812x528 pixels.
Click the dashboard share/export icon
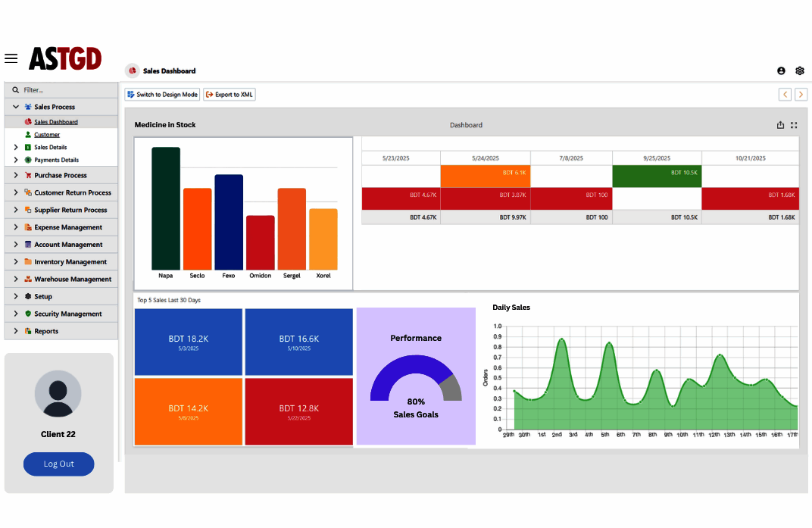(x=780, y=125)
